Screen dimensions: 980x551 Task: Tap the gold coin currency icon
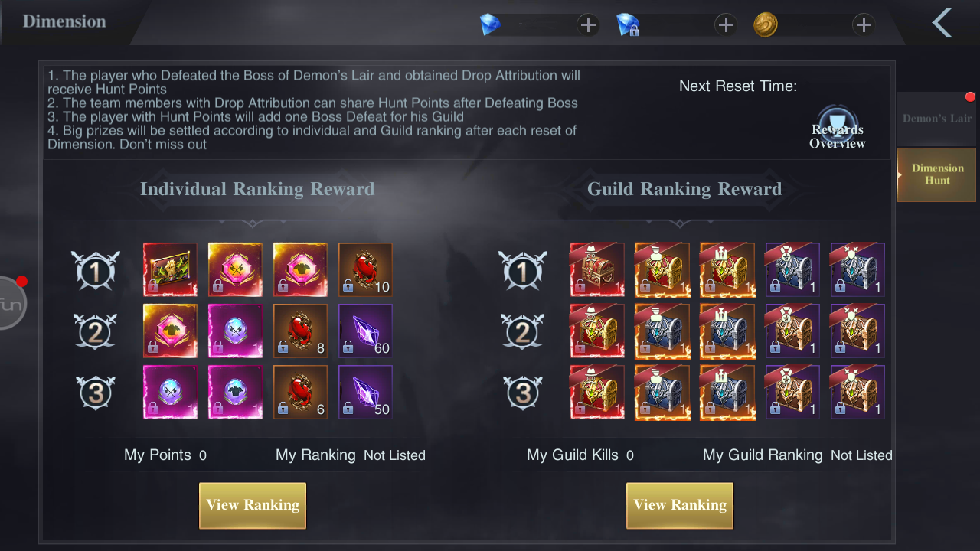[x=766, y=25]
